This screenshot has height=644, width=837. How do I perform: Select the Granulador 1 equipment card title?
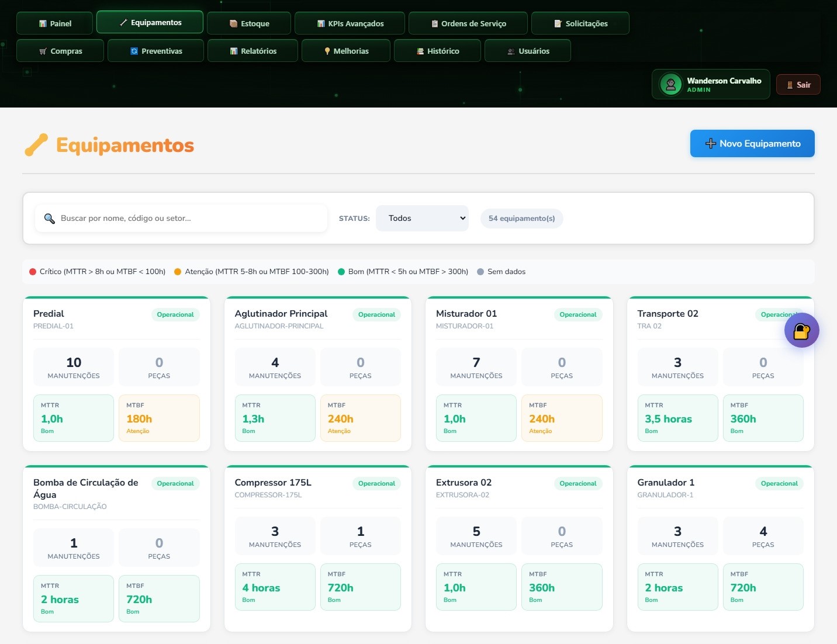click(666, 483)
